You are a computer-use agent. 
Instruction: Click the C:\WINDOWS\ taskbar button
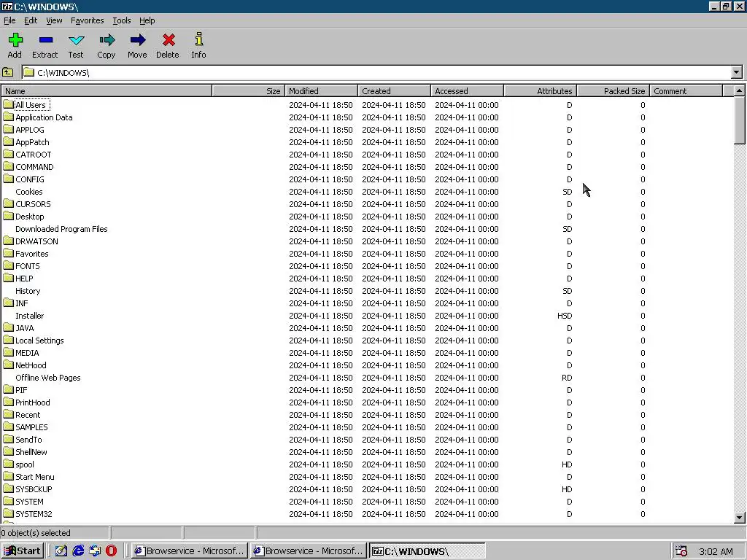click(427, 551)
